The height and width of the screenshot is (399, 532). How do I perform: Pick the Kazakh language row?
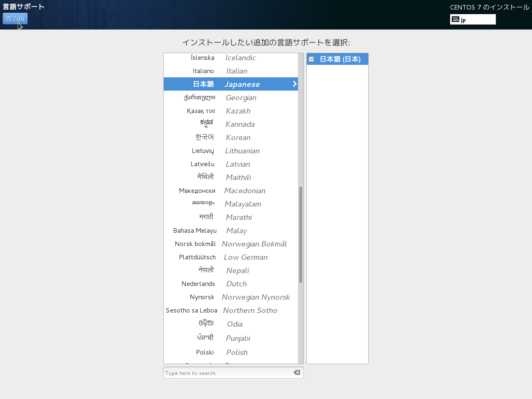[231, 111]
